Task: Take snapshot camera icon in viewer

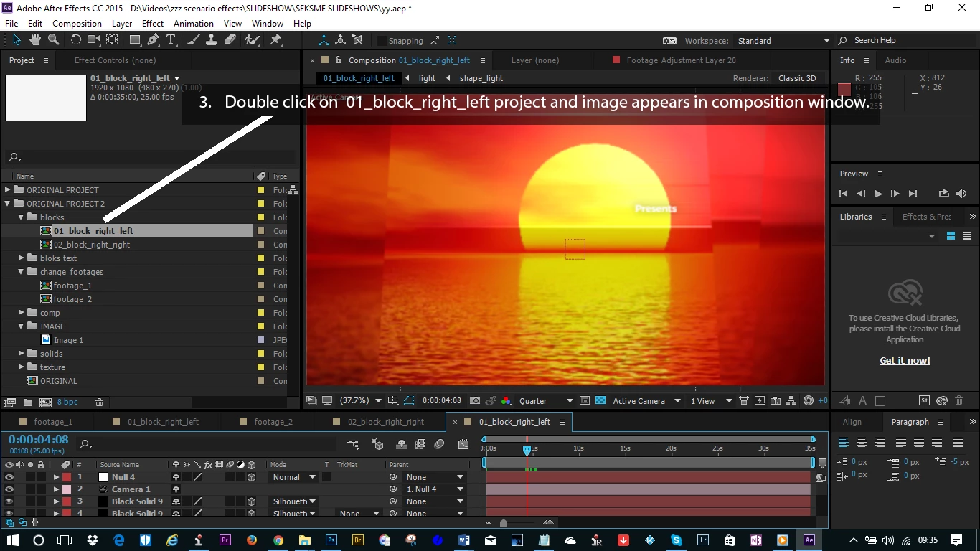Action: 474,401
